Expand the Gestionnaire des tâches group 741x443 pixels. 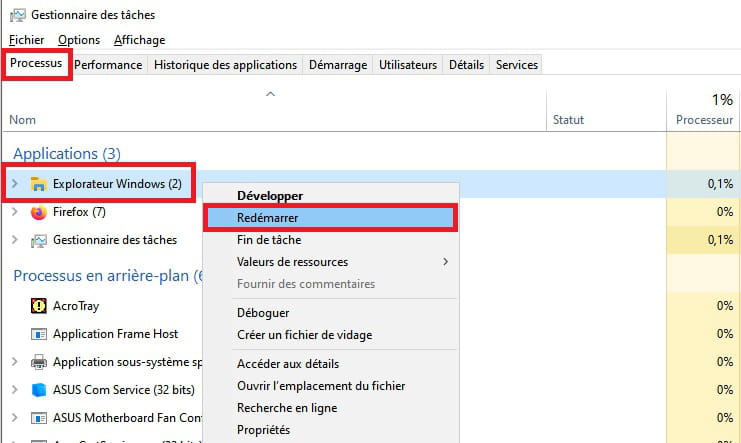[x=15, y=240]
